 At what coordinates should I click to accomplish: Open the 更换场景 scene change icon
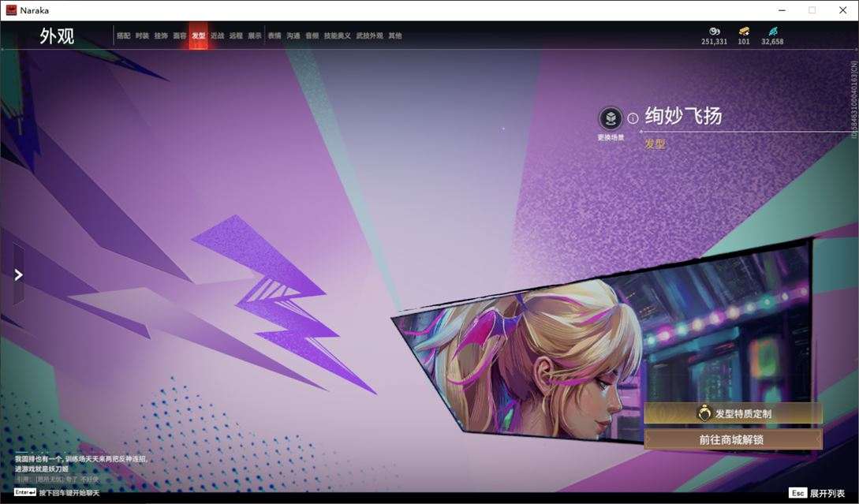611,118
